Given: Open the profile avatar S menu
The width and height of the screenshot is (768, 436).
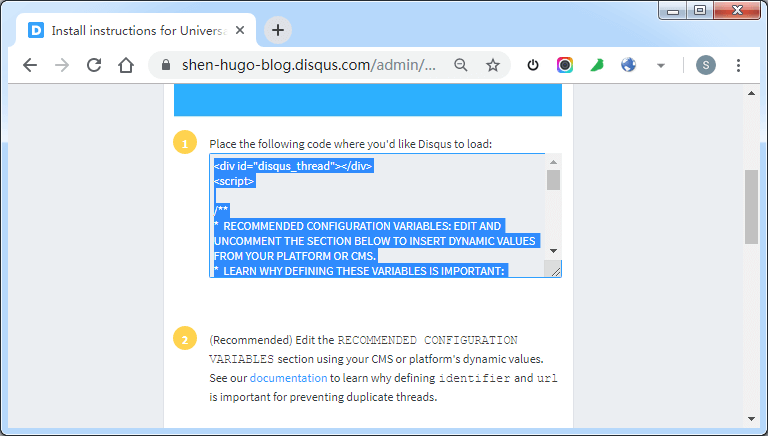Looking at the screenshot, I should pyautogui.click(x=706, y=65).
